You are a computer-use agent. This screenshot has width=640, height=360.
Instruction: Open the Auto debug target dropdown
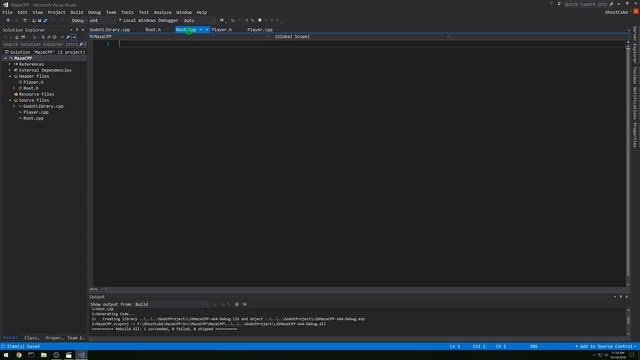(x=197, y=20)
